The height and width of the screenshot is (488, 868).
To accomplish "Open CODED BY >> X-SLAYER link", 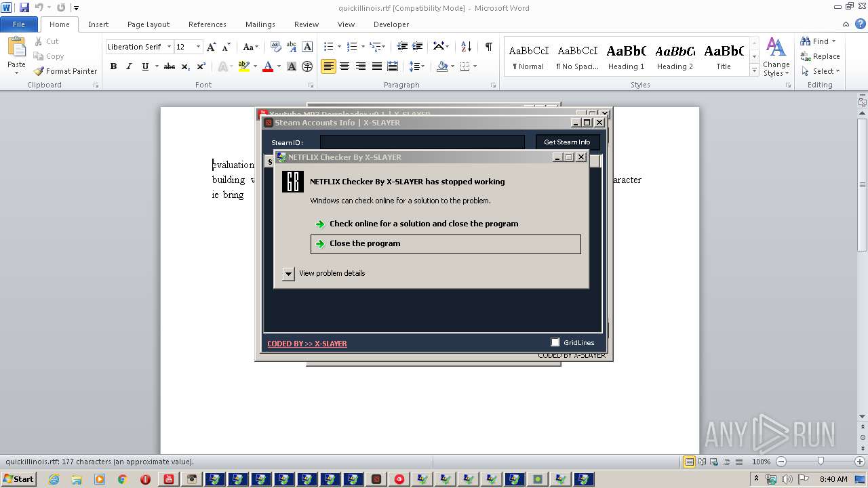I will tap(307, 344).
